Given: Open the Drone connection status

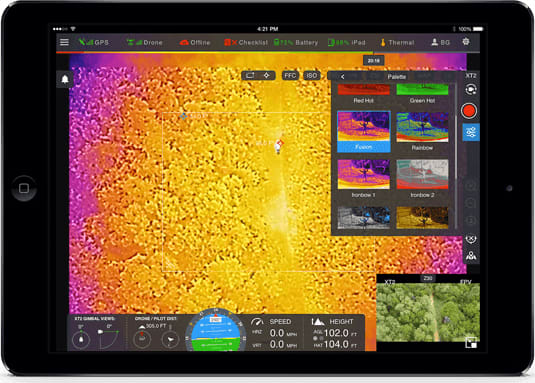Looking at the screenshot, I should (144, 42).
